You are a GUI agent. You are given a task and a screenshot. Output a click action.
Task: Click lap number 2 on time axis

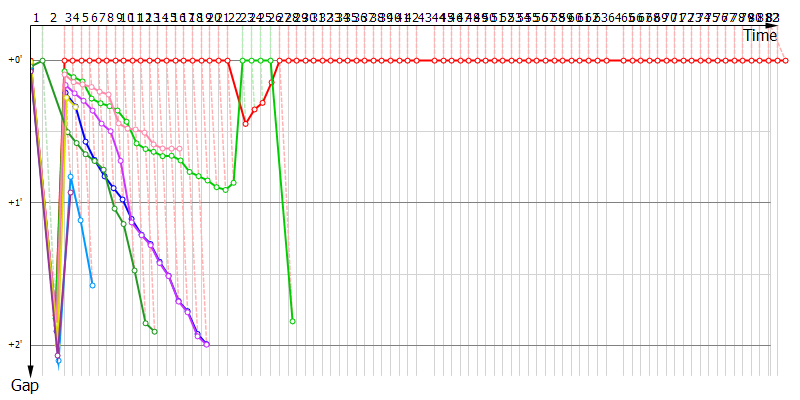(x=53, y=18)
